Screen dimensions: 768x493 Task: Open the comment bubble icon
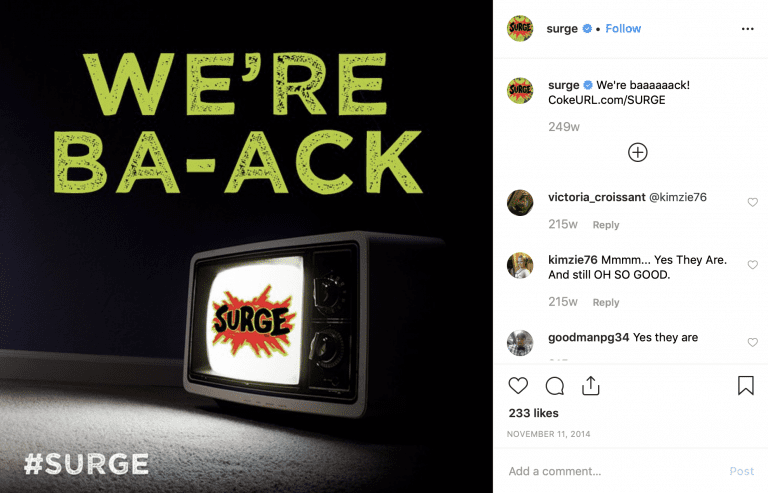click(x=554, y=386)
